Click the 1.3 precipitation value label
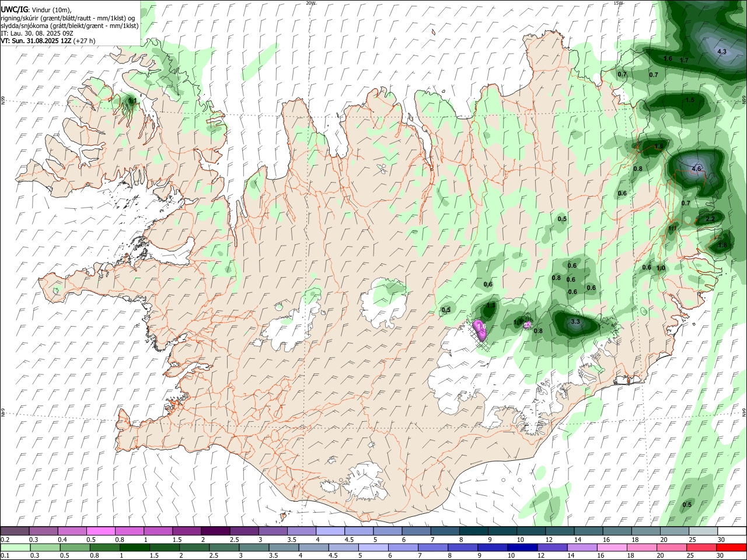747x560 pixels. pyautogui.click(x=491, y=306)
